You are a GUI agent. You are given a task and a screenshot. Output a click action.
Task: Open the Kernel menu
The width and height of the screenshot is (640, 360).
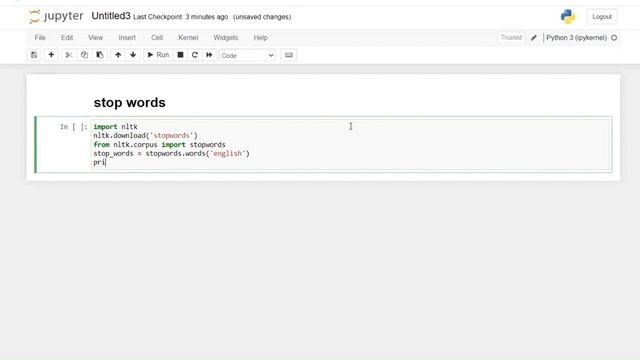point(188,38)
